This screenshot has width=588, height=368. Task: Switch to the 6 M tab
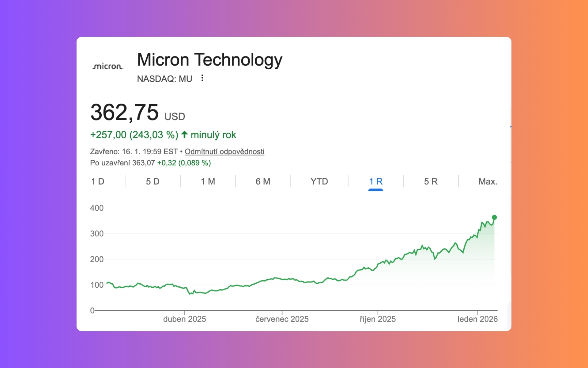pos(263,182)
